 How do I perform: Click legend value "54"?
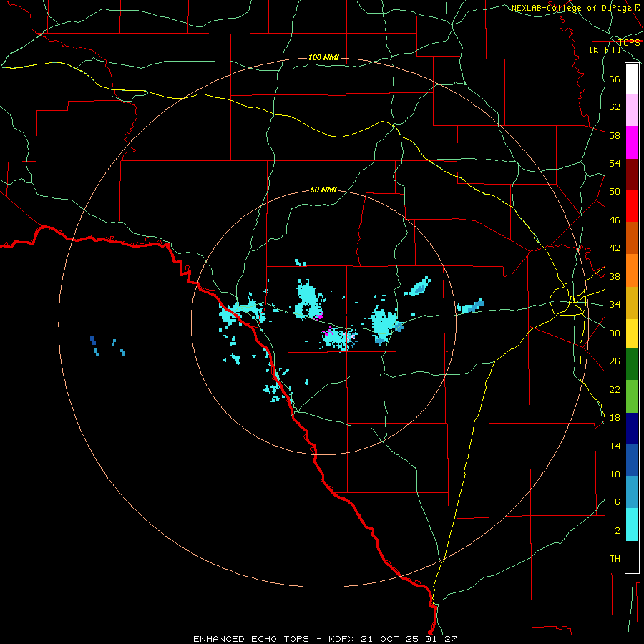click(x=615, y=163)
